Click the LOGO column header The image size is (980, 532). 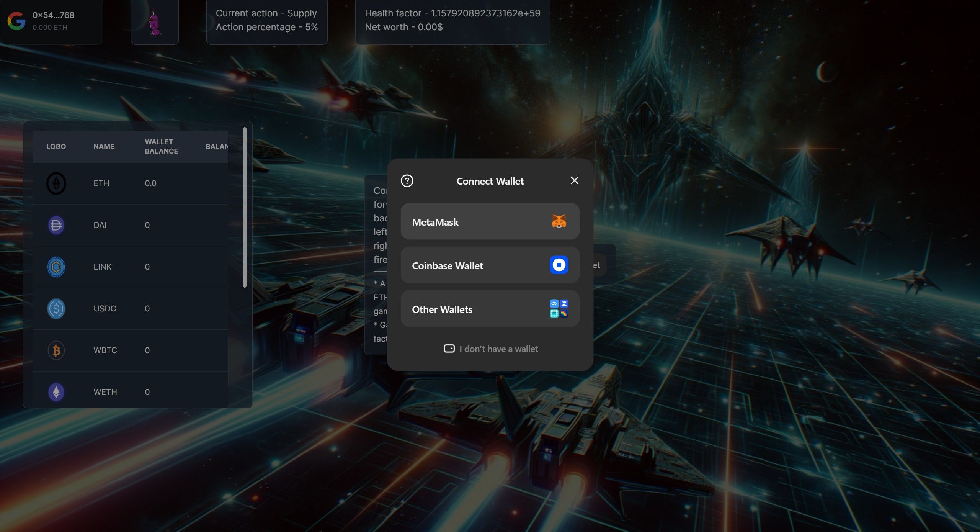(x=56, y=147)
